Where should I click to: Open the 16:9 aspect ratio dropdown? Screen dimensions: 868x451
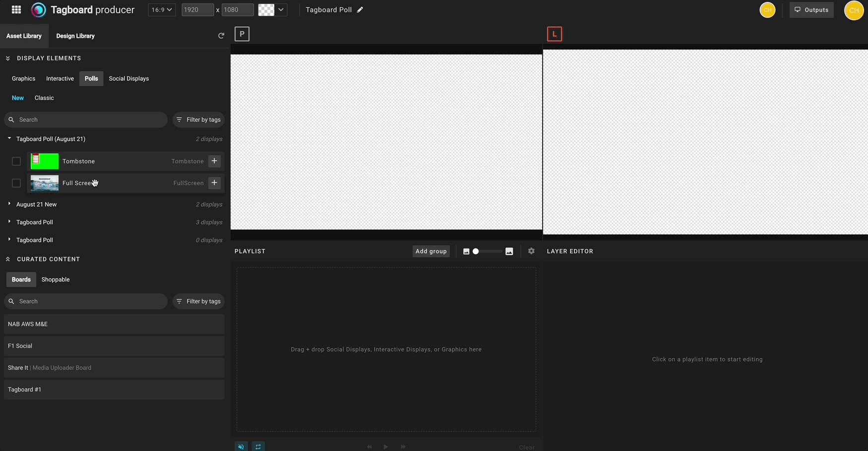[162, 10]
